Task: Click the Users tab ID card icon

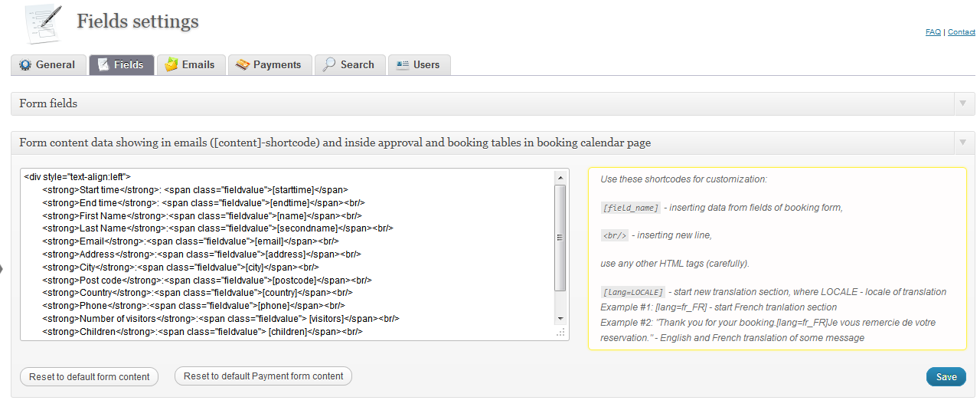Action: tap(403, 65)
